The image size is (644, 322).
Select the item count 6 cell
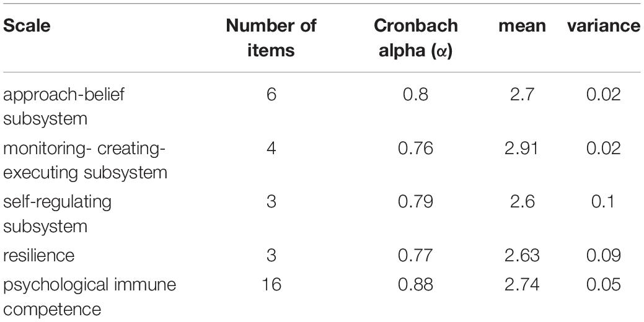[x=271, y=95]
